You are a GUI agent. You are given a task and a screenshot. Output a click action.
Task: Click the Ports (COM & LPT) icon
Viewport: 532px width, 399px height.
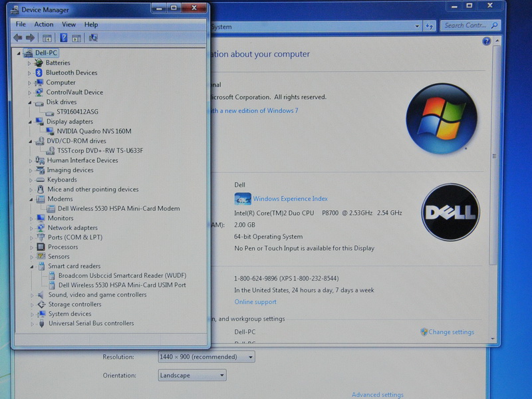(x=41, y=237)
